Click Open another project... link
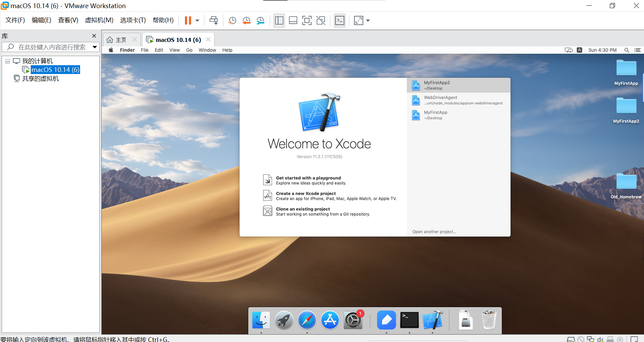Viewport: 644px width, 342px height. (x=434, y=232)
